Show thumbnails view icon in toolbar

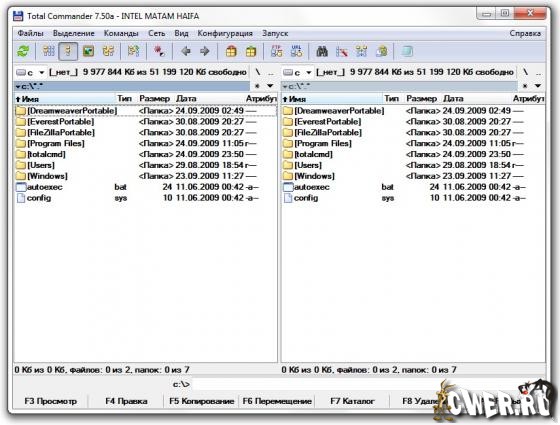tap(88, 51)
